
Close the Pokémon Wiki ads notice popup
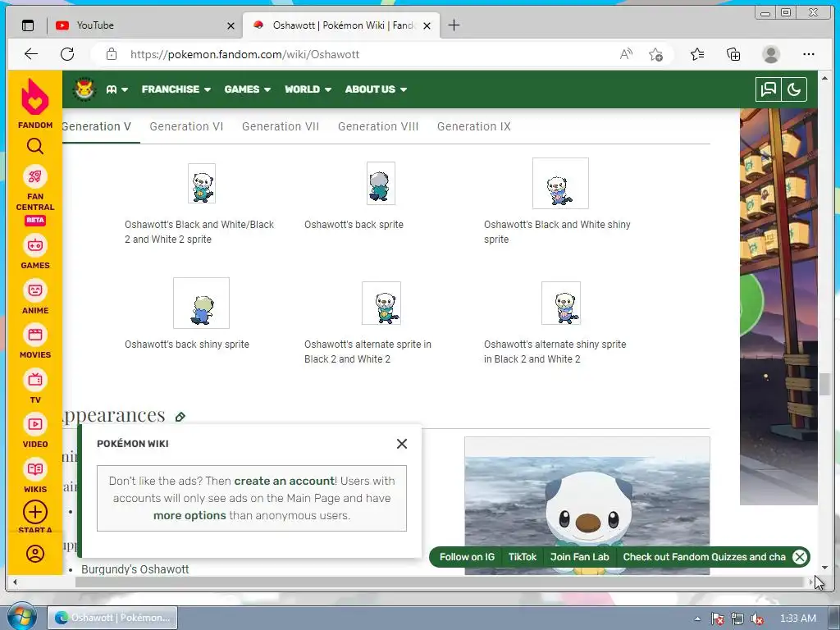click(x=402, y=444)
